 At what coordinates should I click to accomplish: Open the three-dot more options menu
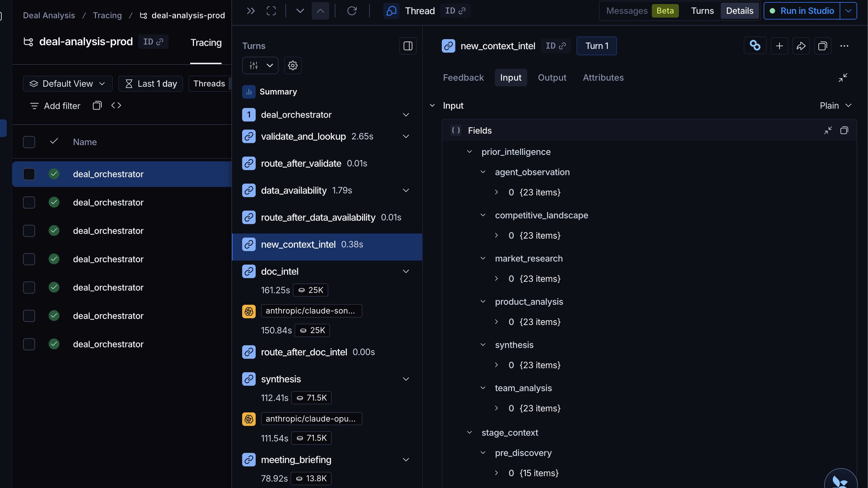(x=844, y=46)
